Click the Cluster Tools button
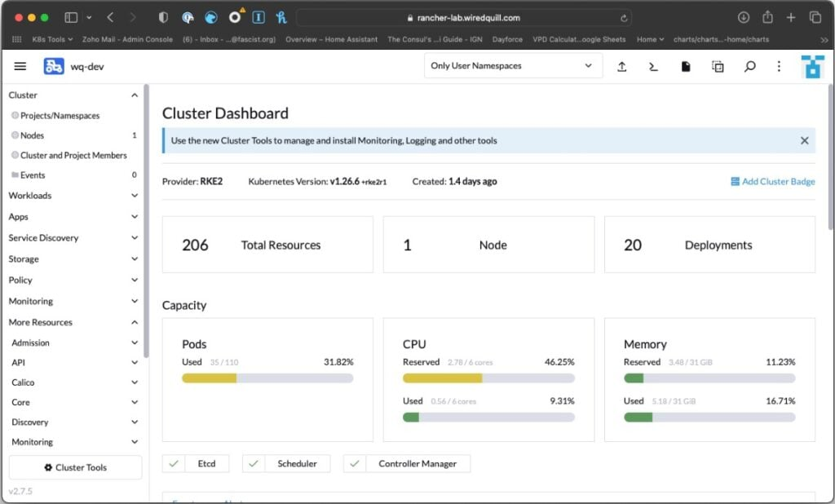Image resolution: width=835 pixels, height=504 pixels. [75, 467]
